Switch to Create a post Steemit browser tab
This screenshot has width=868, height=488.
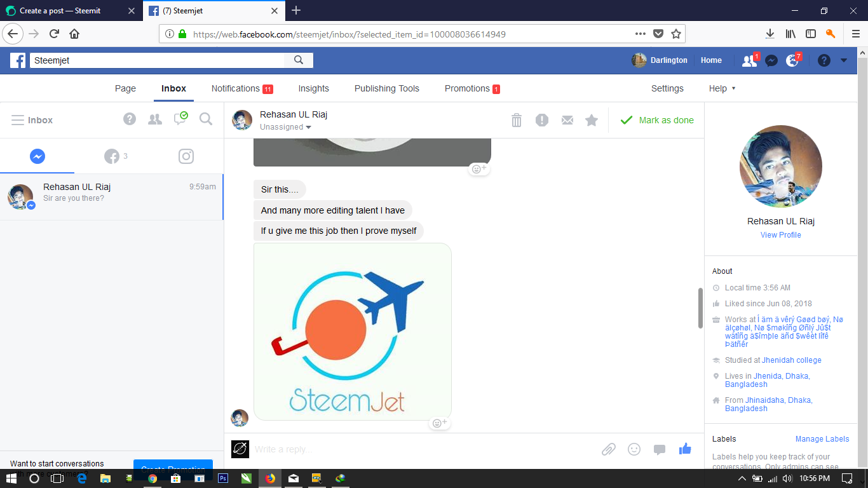click(70, 10)
